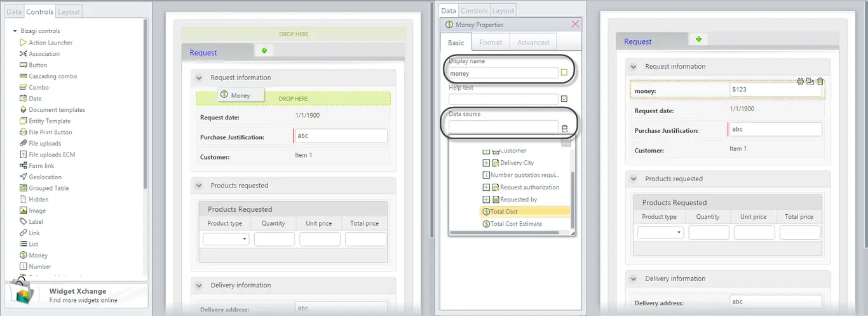Click the Help text input field

coord(503,99)
